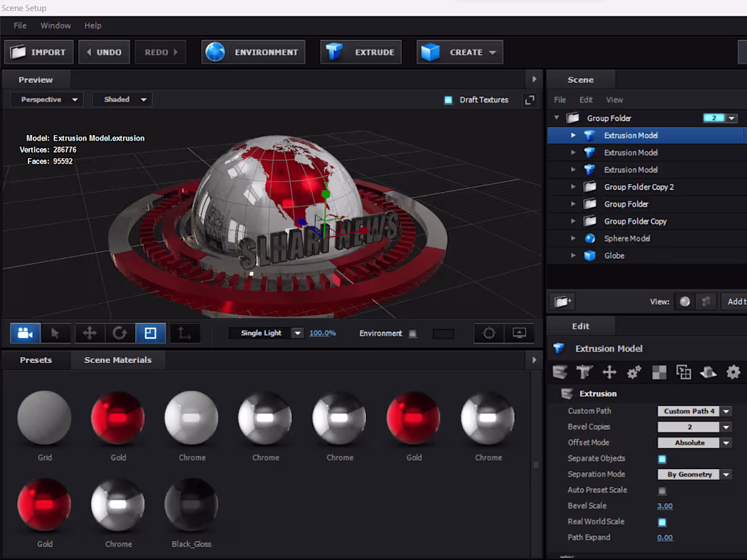Screen dimensions: 747x560
Task: Toggle the Environment checkbox
Action: (413, 333)
